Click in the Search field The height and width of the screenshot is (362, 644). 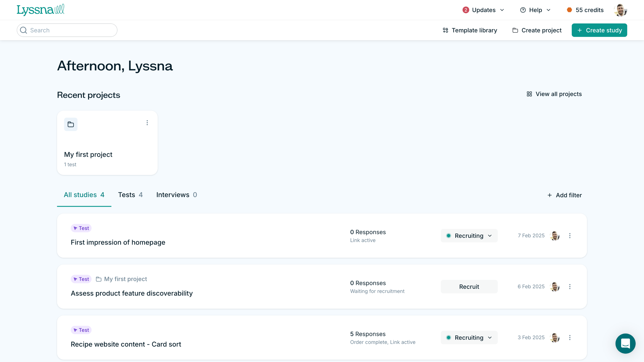(x=67, y=30)
